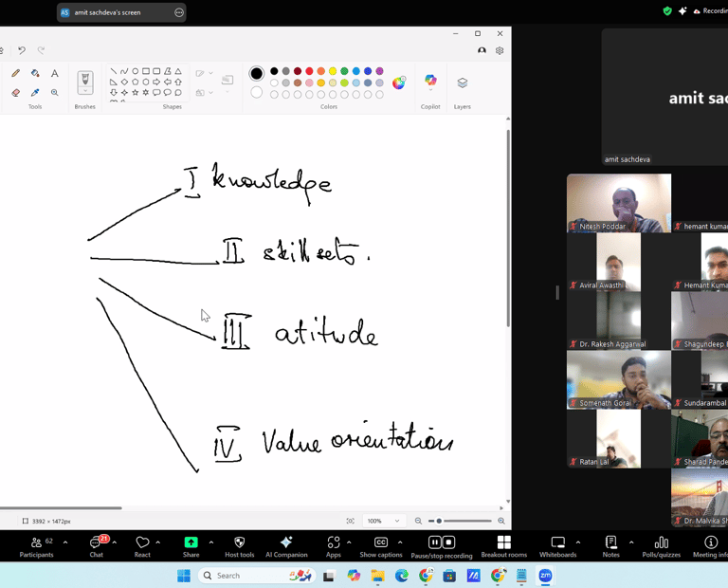Open the Zoom Chat panel
The width and height of the screenshot is (728, 588).
(x=96, y=546)
